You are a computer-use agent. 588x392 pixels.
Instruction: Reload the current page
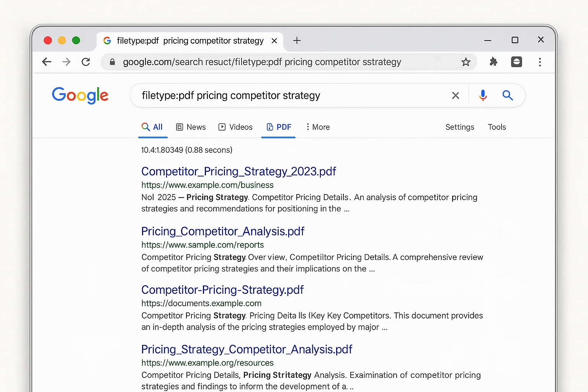(x=86, y=62)
